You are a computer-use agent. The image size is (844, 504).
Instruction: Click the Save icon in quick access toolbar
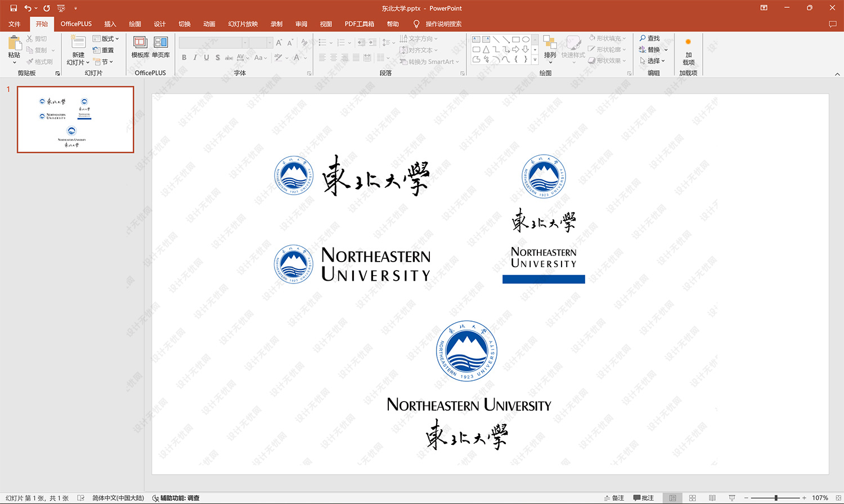pos(14,8)
